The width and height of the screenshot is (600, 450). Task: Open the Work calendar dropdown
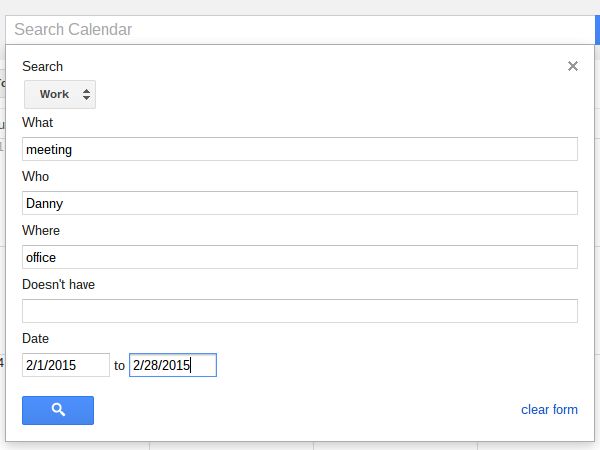coord(60,94)
